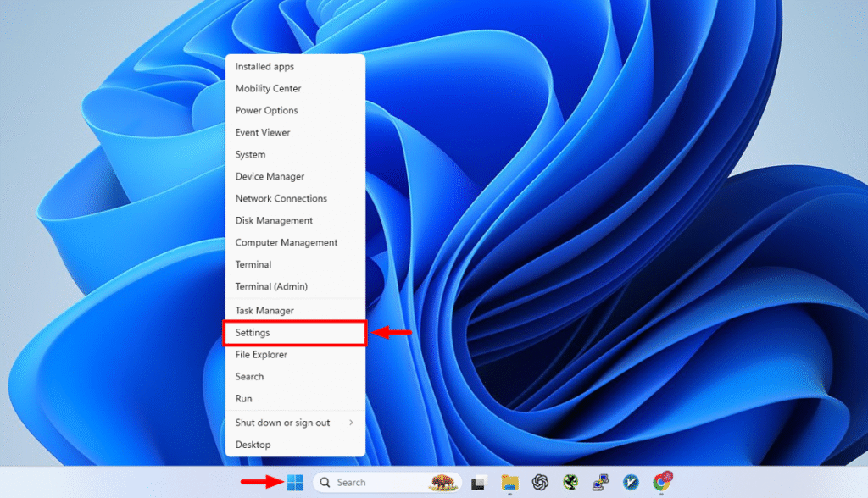Click the taskbar Search field

click(x=373, y=482)
